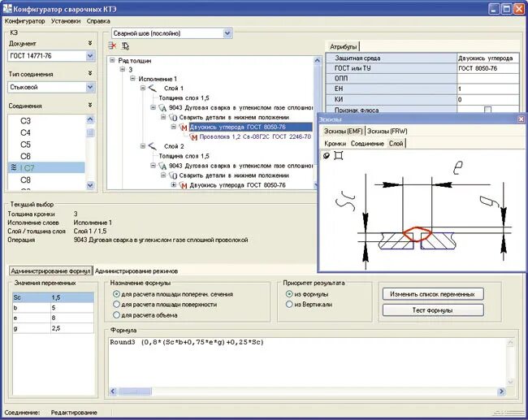Click the tree list icon next to delete icon
This screenshot has width=528, height=420.
pos(125,46)
